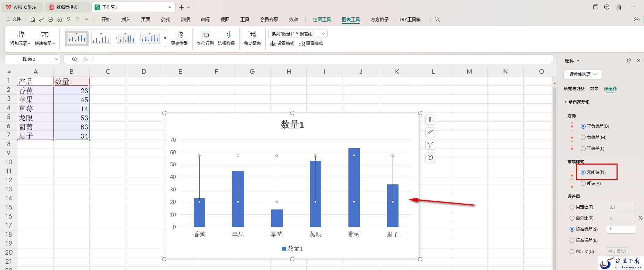Viewport: 644px width, 270px height.
Task: Open the search magnifier in ribbon tabs
Action: (437, 19)
